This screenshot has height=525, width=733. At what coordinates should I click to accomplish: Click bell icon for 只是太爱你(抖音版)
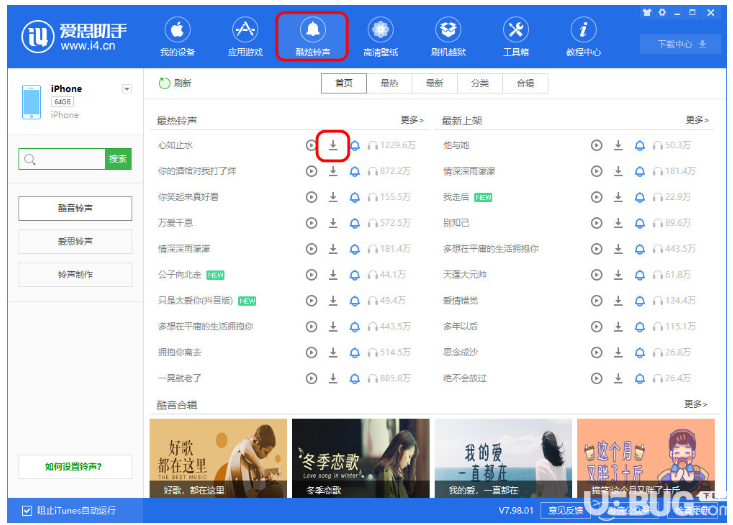(355, 301)
